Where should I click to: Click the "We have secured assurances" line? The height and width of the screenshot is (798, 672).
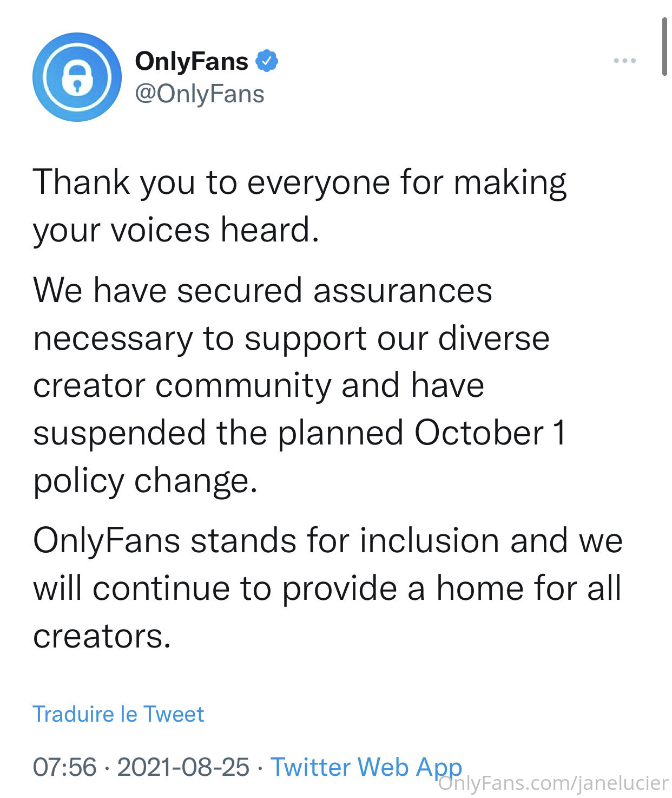coord(263,290)
